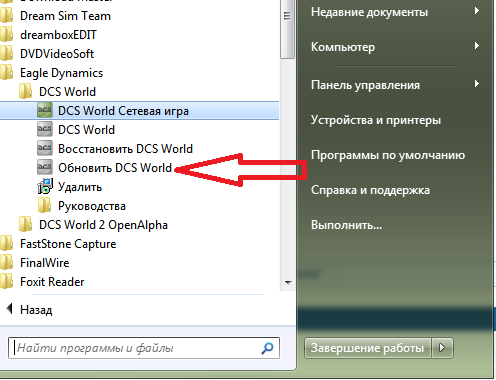The image size is (496, 380).
Task: Open the Выполнить... run dialog item
Action: 346,225
